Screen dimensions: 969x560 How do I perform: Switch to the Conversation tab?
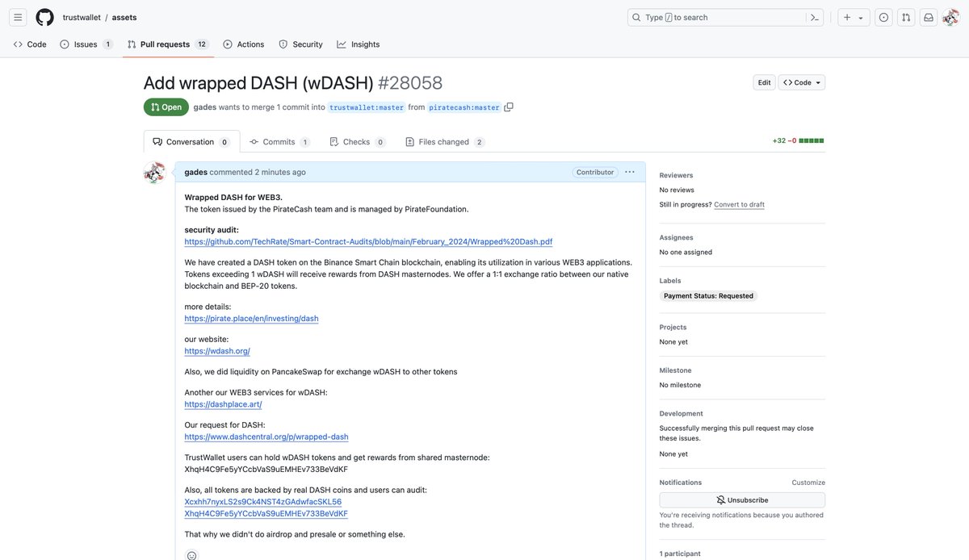tap(191, 141)
